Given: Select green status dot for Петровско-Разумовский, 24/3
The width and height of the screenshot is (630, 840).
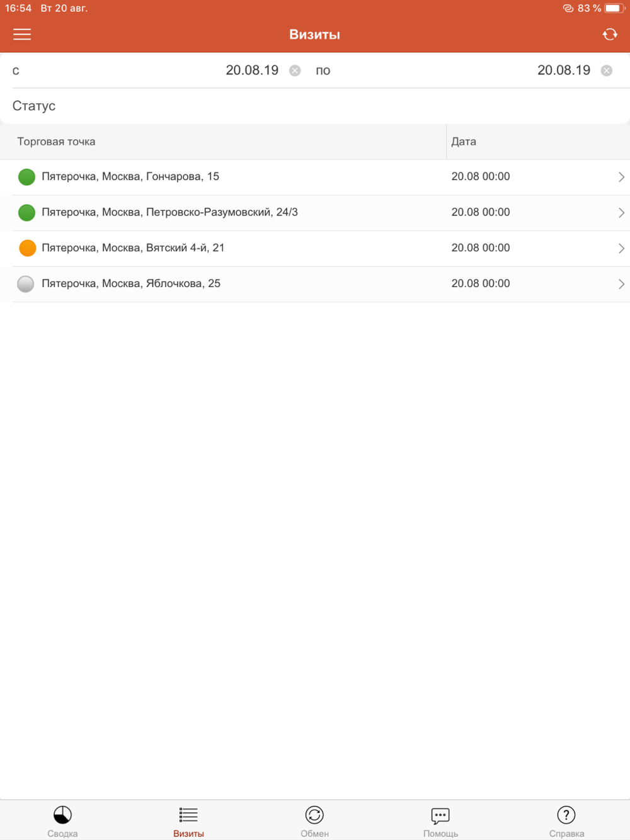Looking at the screenshot, I should pyautogui.click(x=26, y=213).
